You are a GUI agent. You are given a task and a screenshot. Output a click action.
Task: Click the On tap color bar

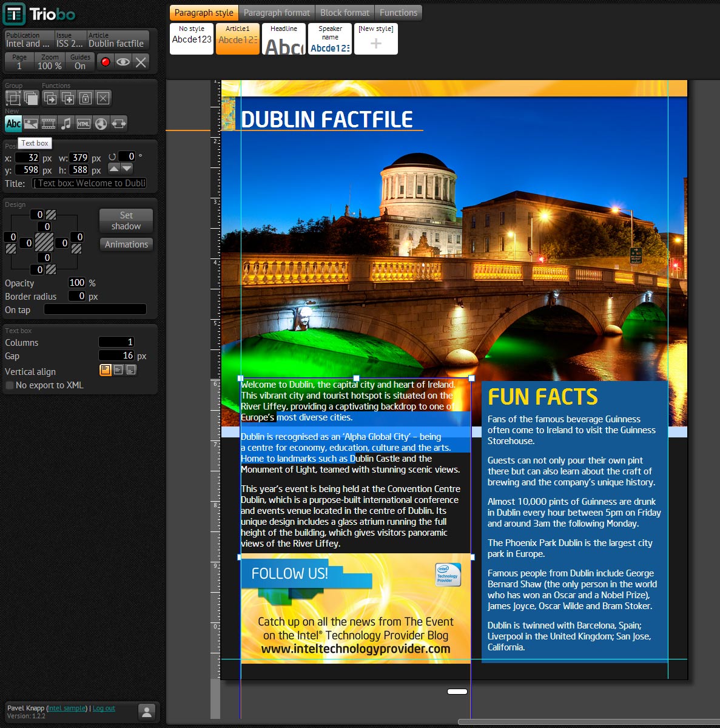point(95,309)
